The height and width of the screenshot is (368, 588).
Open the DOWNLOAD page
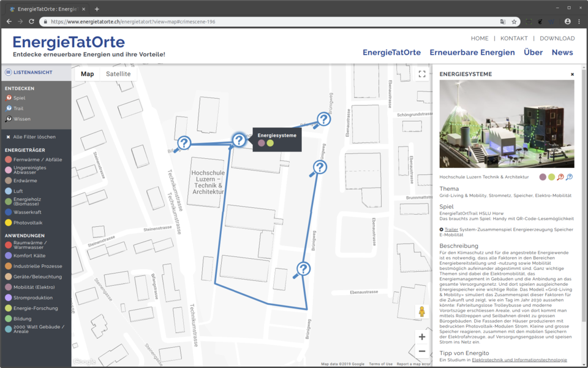tap(557, 38)
